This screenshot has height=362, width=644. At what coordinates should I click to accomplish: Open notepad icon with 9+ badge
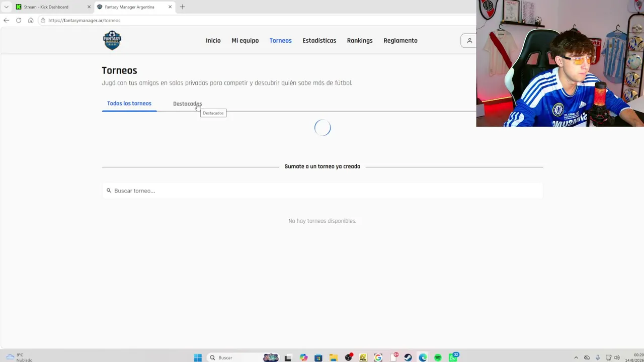(x=393, y=357)
